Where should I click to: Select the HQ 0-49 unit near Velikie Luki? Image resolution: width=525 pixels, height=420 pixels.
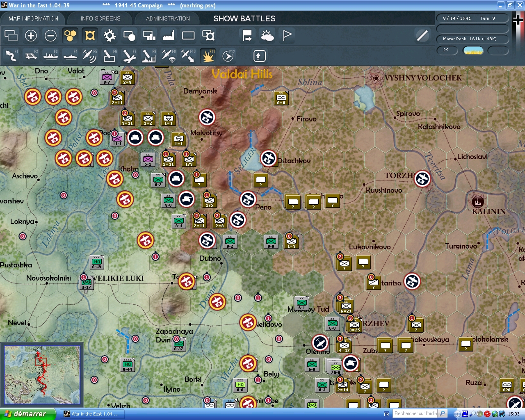tap(97, 262)
